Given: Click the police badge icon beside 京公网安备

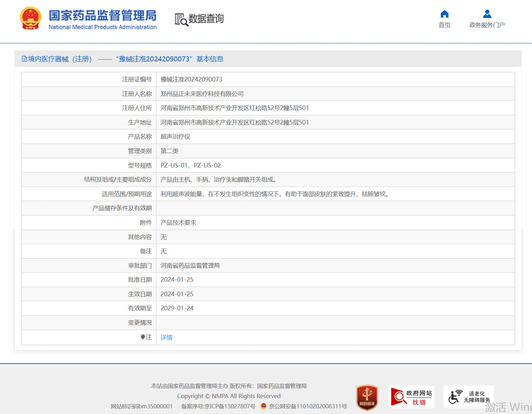Looking at the screenshot, I should (x=264, y=406).
